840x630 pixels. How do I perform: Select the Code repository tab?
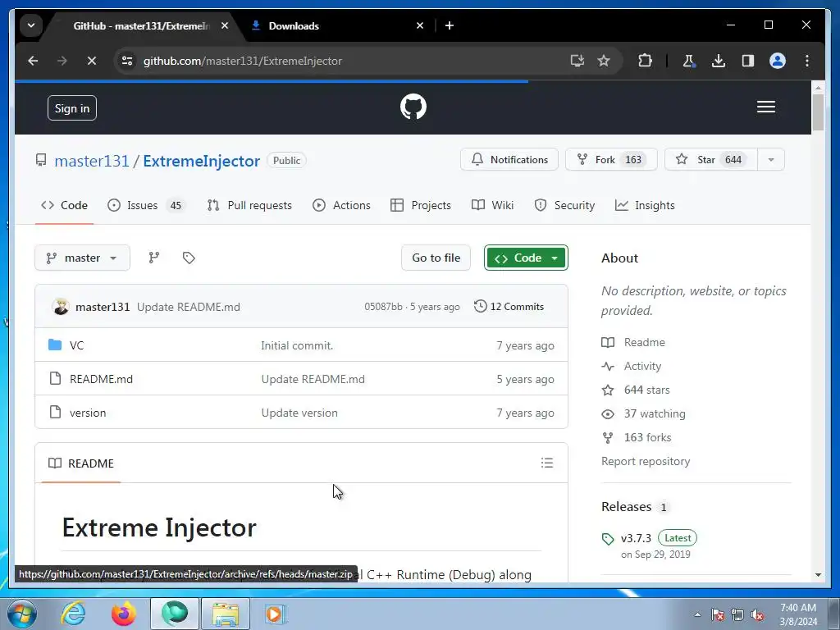(64, 205)
